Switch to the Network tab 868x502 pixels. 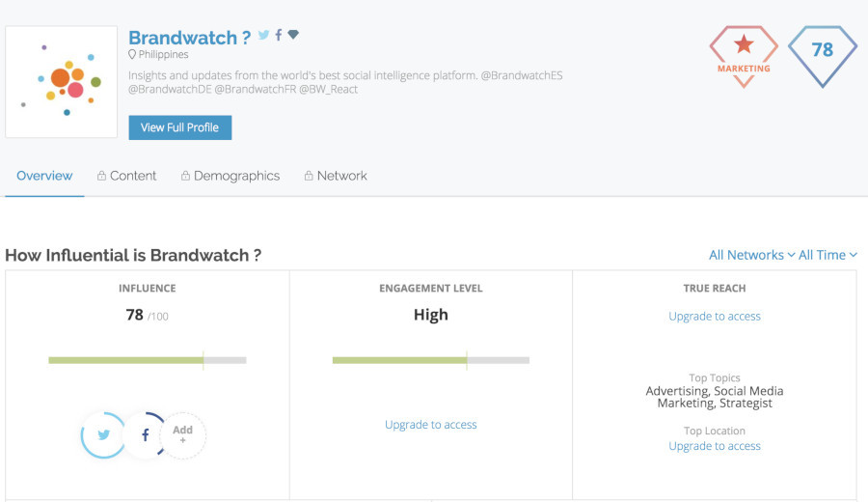336,176
